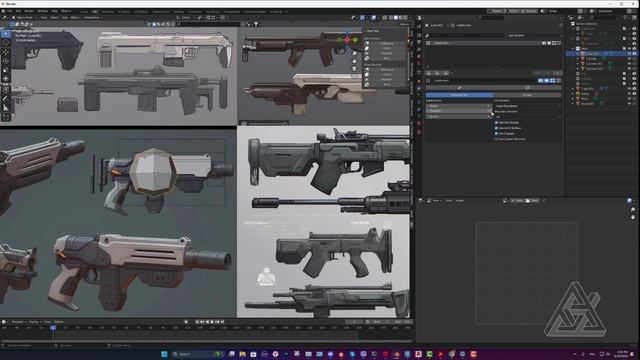Open the Playback popover in the timeline
Screen dimensions: 640x360
(18, 322)
